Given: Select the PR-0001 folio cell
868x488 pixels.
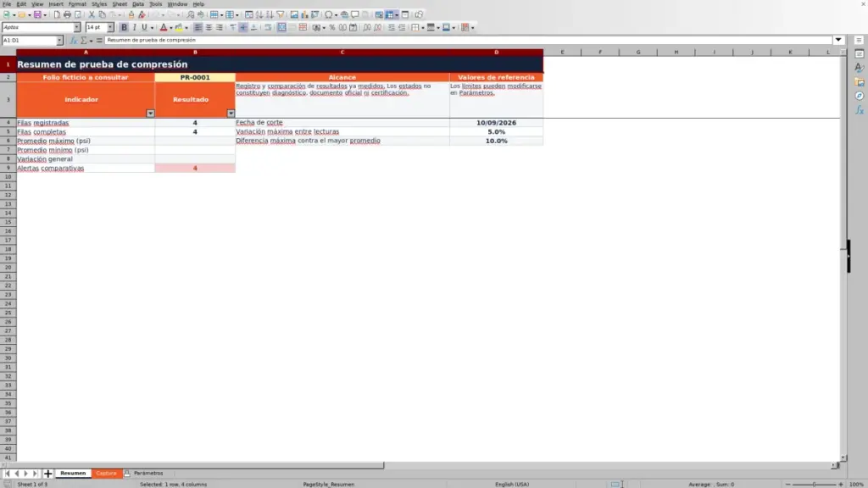Looking at the screenshot, I should click(195, 77).
